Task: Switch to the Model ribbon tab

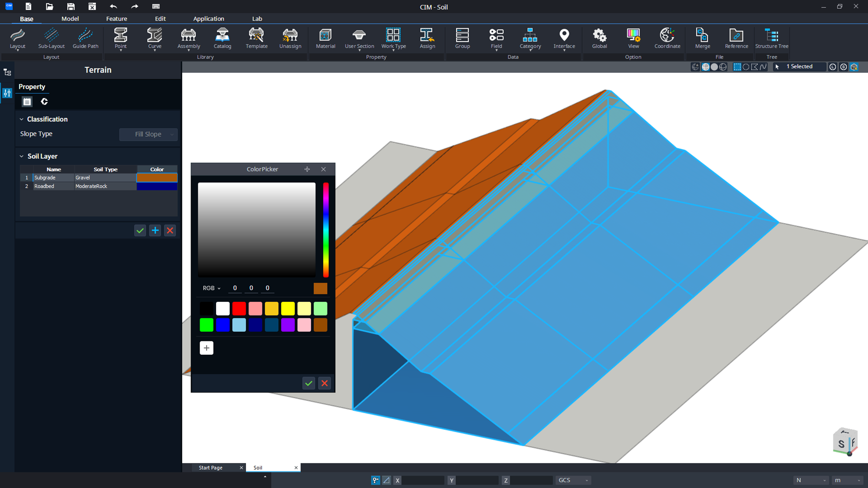Action: pos(70,19)
